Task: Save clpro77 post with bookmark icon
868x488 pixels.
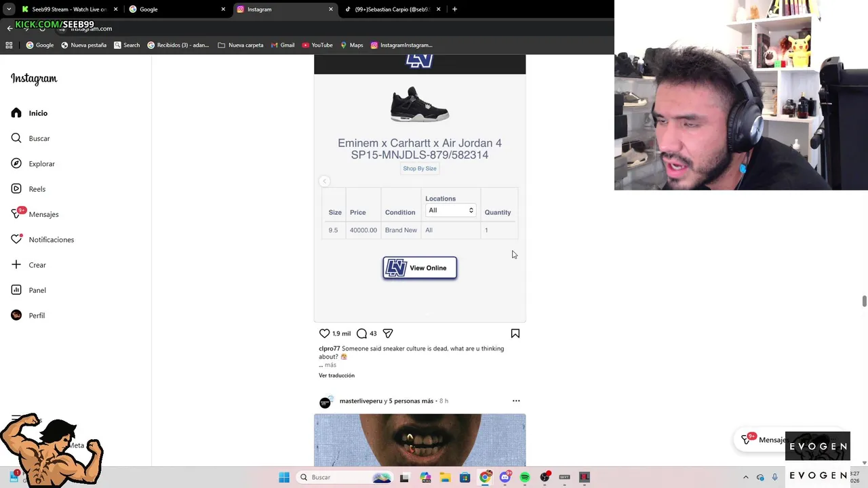Action: coord(515,333)
